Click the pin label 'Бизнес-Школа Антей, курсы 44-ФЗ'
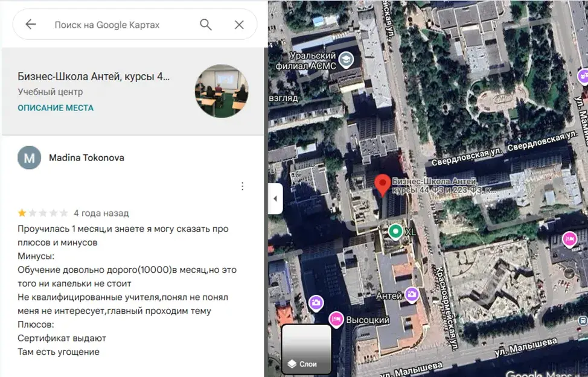 (x=444, y=186)
